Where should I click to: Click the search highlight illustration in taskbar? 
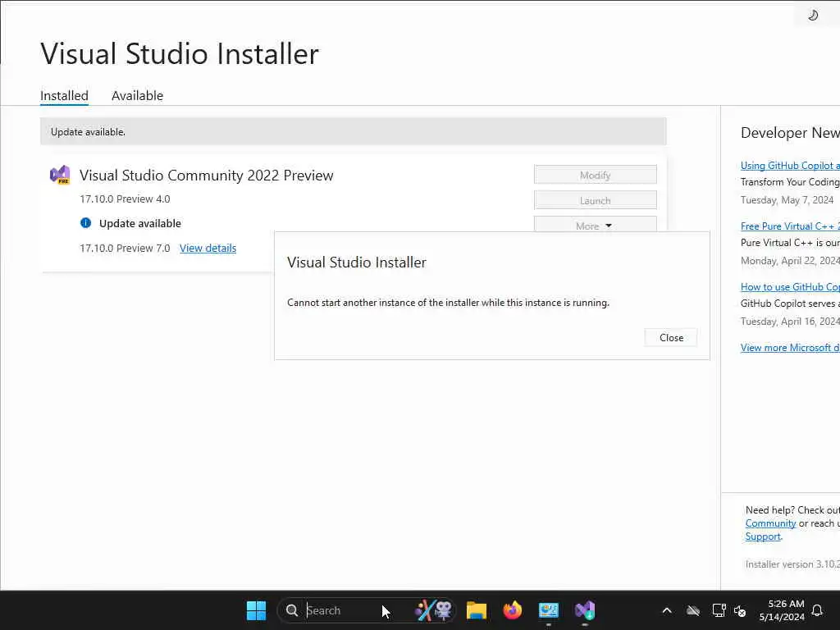pyautogui.click(x=433, y=610)
